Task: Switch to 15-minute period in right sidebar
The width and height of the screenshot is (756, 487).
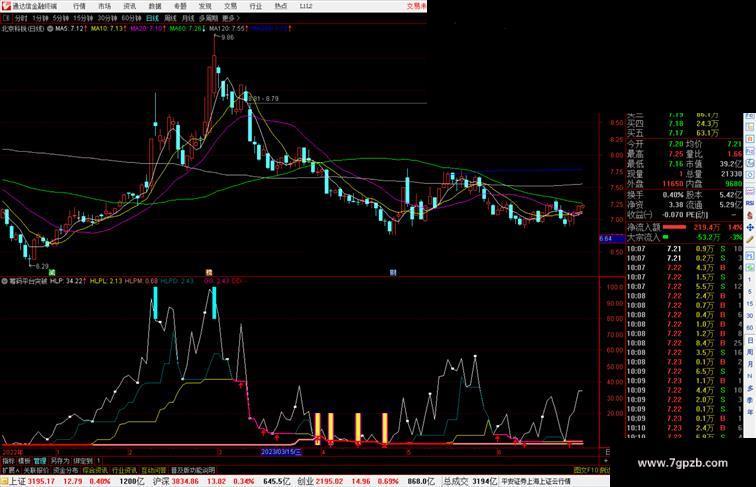Action: coord(750,303)
